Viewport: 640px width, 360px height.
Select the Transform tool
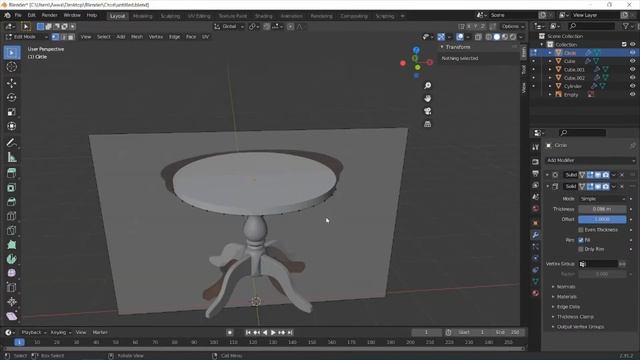pos(11,126)
